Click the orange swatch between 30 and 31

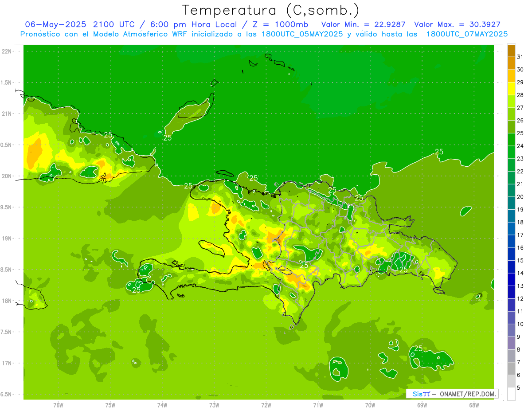511,63
